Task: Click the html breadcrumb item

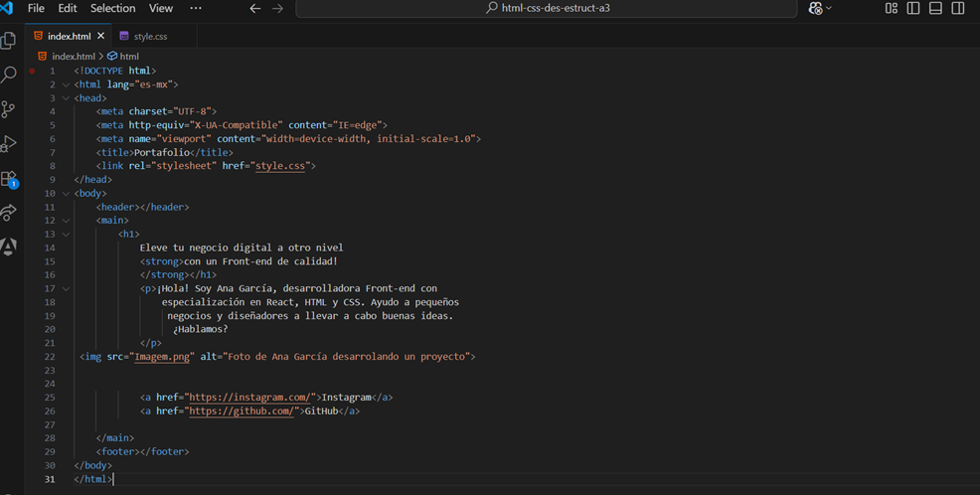Action: [129, 57]
